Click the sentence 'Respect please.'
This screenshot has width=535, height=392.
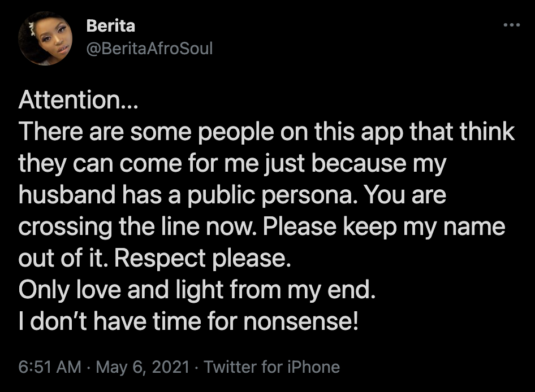coord(202,259)
